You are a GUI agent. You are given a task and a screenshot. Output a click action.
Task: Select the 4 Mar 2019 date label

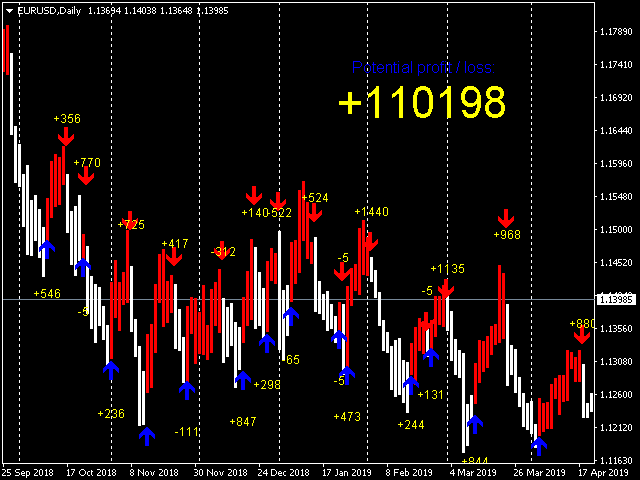pos(473,473)
